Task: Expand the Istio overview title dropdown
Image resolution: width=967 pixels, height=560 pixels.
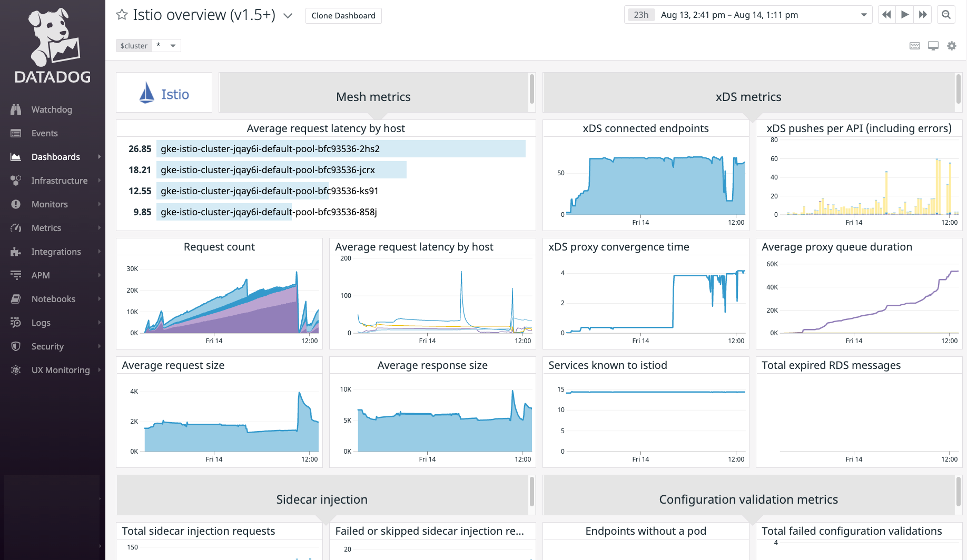Action: pos(288,16)
